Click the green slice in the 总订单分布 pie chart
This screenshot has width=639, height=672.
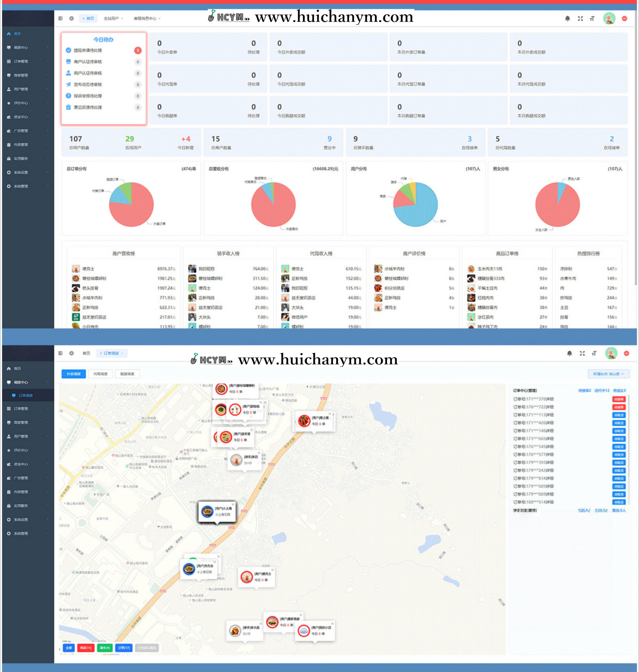coord(126,191)
